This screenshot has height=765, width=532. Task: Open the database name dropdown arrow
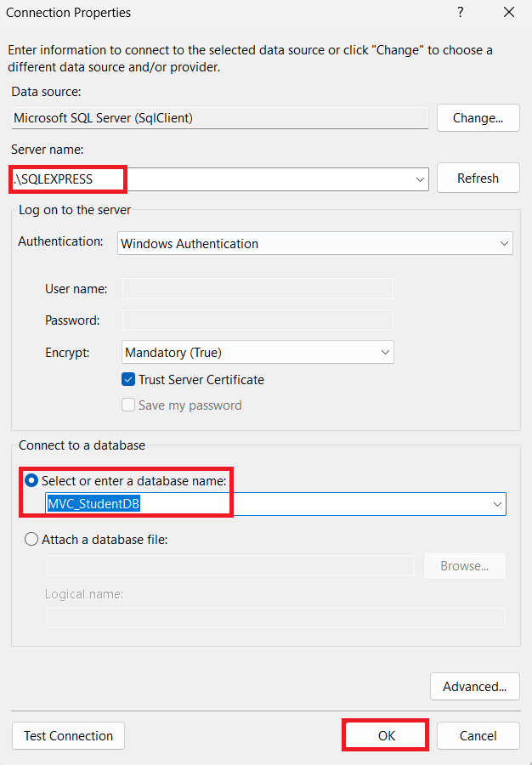[497, 504]
